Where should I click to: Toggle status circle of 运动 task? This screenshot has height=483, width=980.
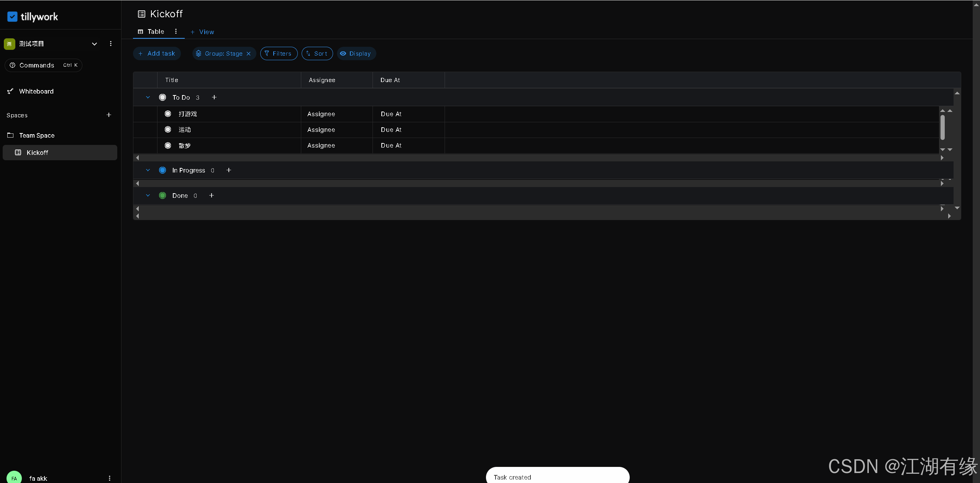click(168, 130)
